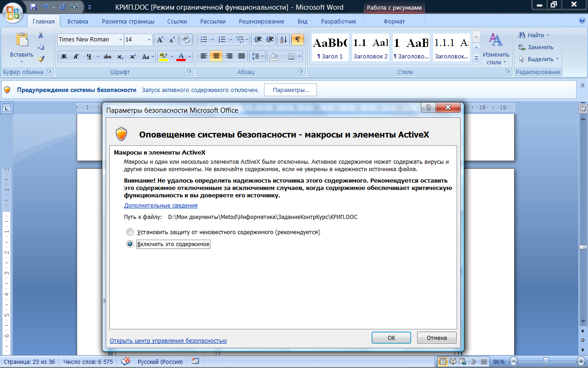
Task: Expand numbered list style dropdown
Action: 230,40
